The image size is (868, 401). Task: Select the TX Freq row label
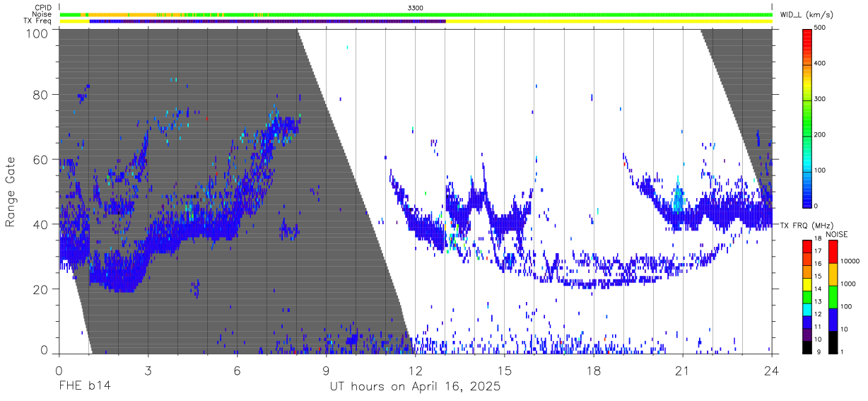pyautogui.click(x=38, y=21)
